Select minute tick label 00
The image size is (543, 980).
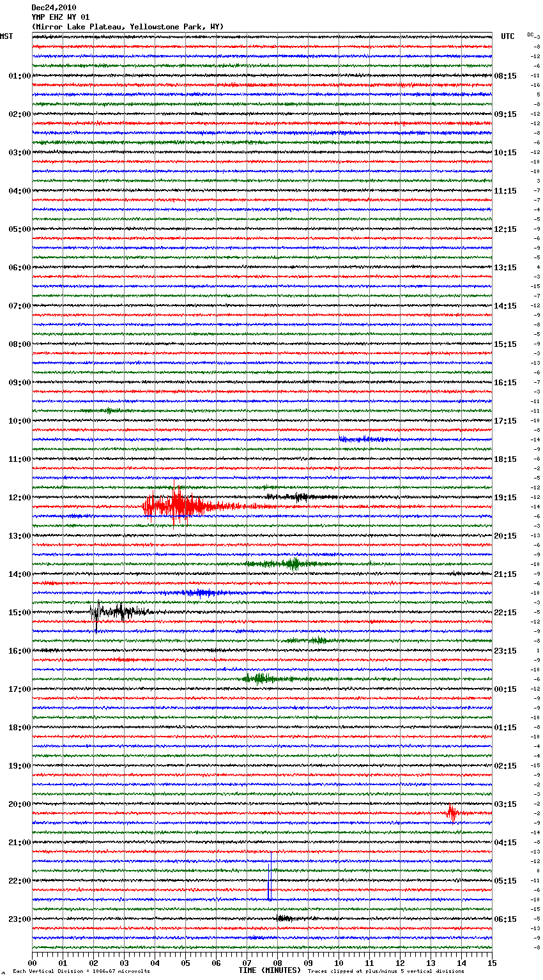[32, 963]
